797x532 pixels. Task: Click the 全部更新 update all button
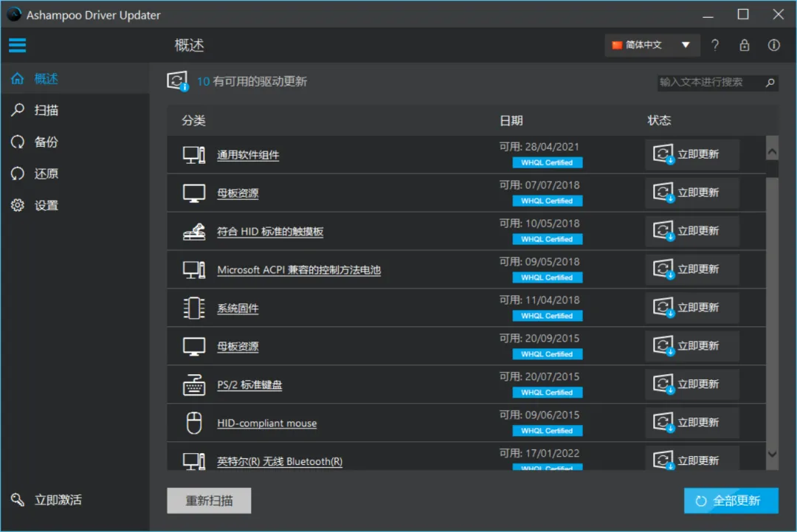731,500
